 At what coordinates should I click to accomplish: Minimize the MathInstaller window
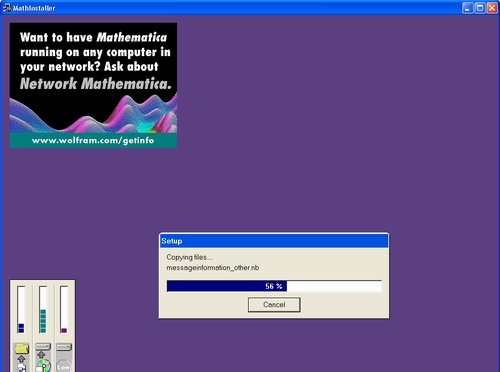click(468, 8)
